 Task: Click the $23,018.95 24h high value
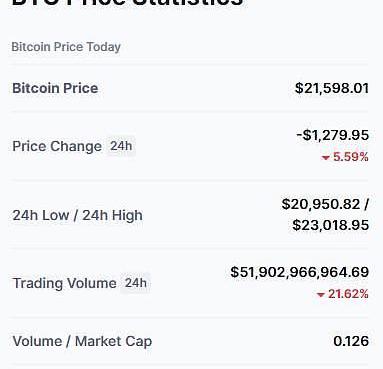pyautogui.click(x=331, y=225)
